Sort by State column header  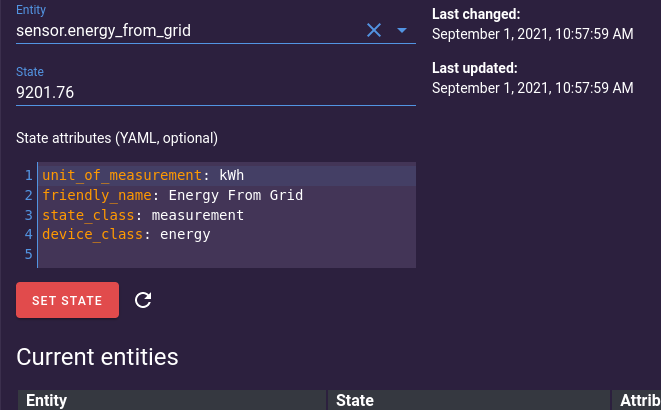[x=355, y=400]
